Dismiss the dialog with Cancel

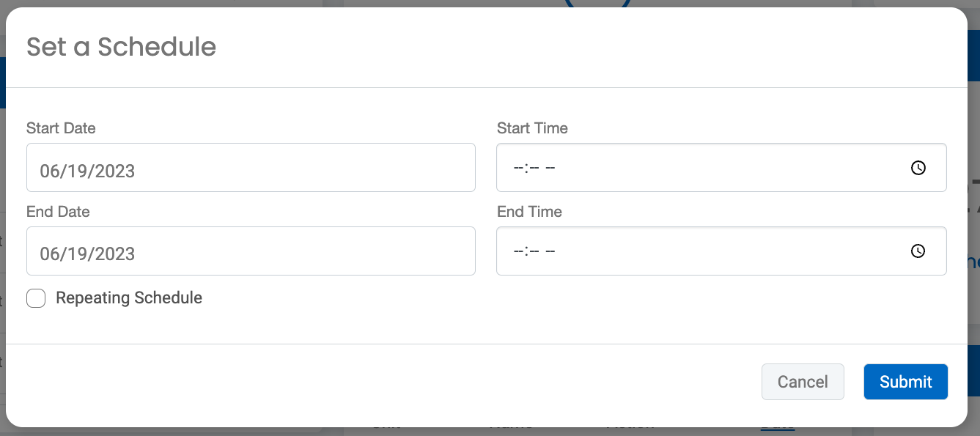pos(803,381)
